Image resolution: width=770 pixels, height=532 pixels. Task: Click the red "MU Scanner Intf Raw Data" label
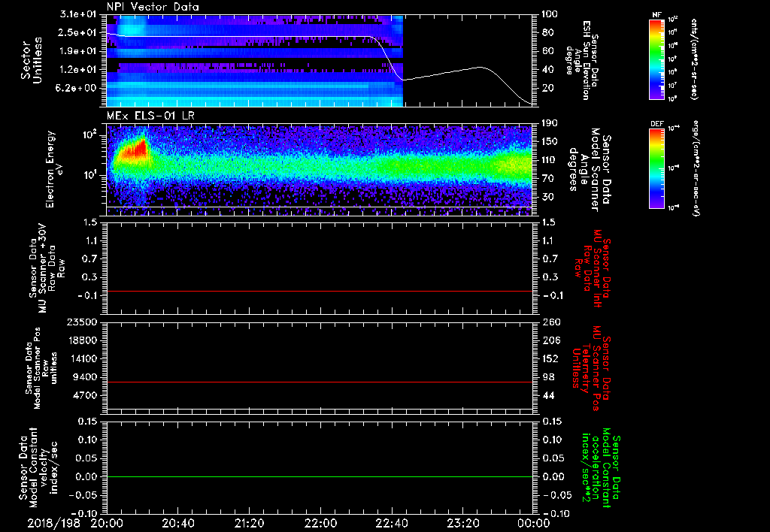click(x=592, y=269)
